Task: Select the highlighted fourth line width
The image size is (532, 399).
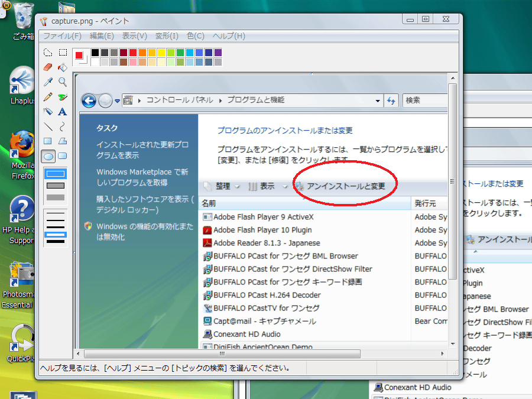Action: (56, 235)
